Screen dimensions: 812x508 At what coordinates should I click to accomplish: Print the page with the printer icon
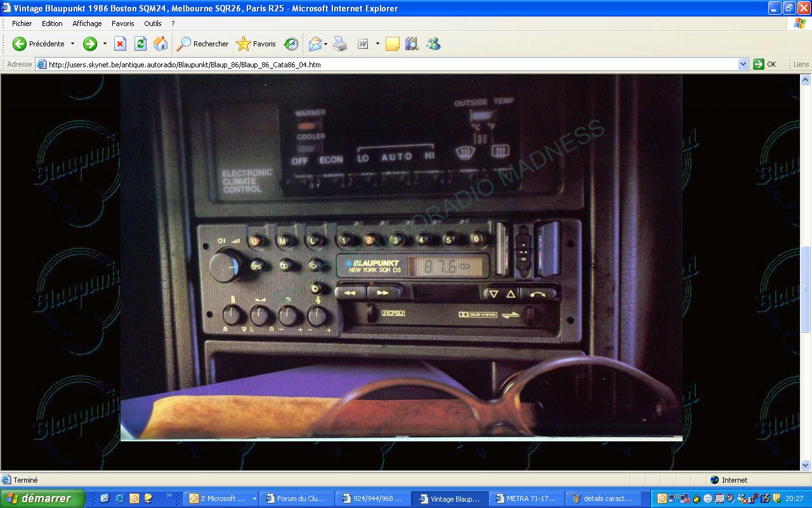[x=341, y=44]
